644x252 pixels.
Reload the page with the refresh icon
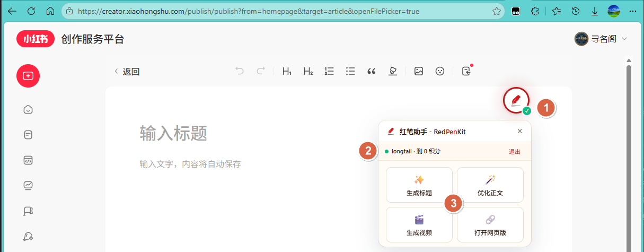tap(31, 11)
